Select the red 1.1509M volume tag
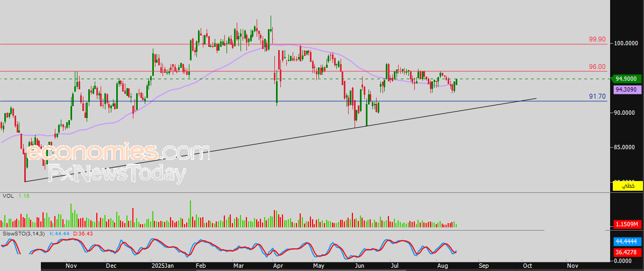The height and width of the screenshot is (271, 644). [627, 225]
